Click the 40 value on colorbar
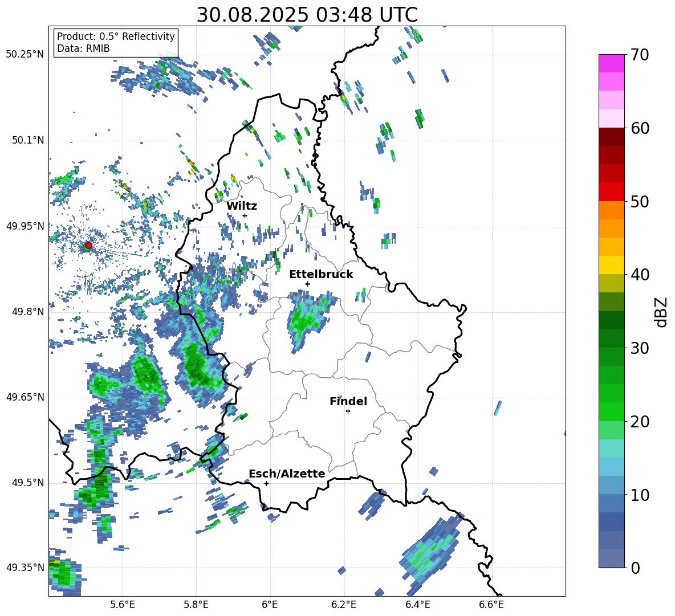Viewport: 675px width, 616px height. (x=640, y=275)
